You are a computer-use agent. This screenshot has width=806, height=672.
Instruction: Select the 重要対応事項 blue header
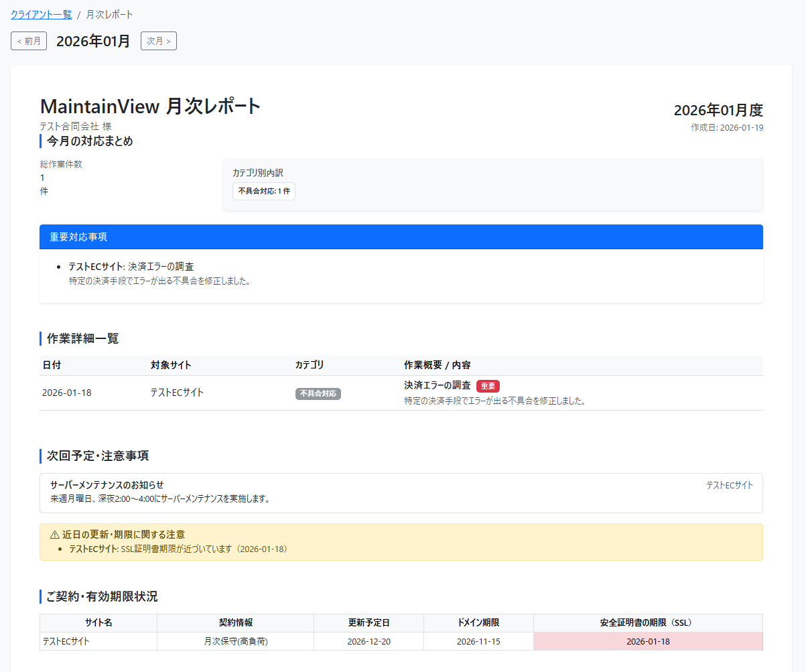(x=401, y=237)
